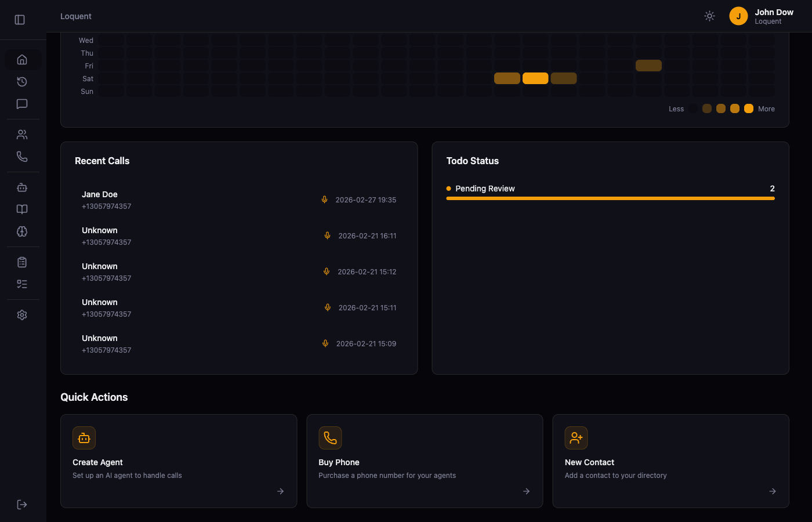Open the Loquent app label in the header

coord(75,16)
